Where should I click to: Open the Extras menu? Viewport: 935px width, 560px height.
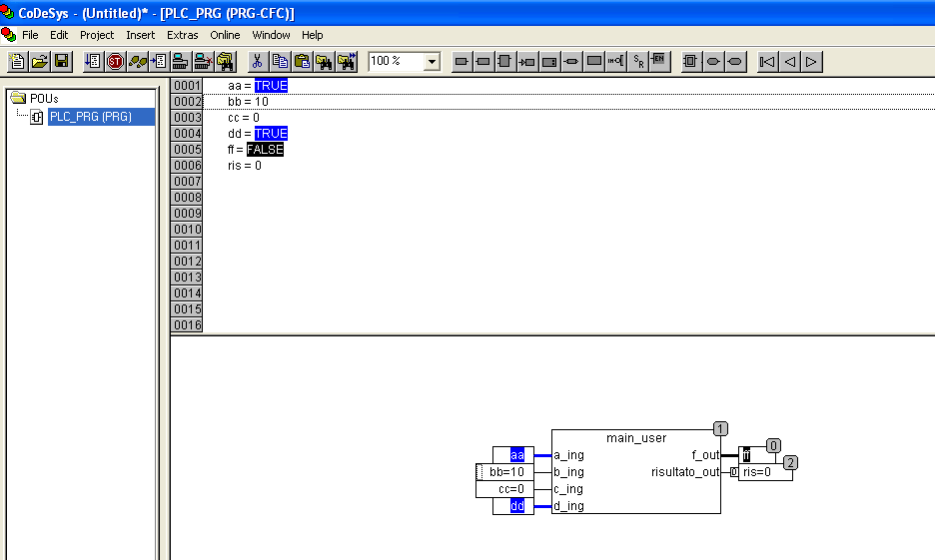(x=183, y=35)
